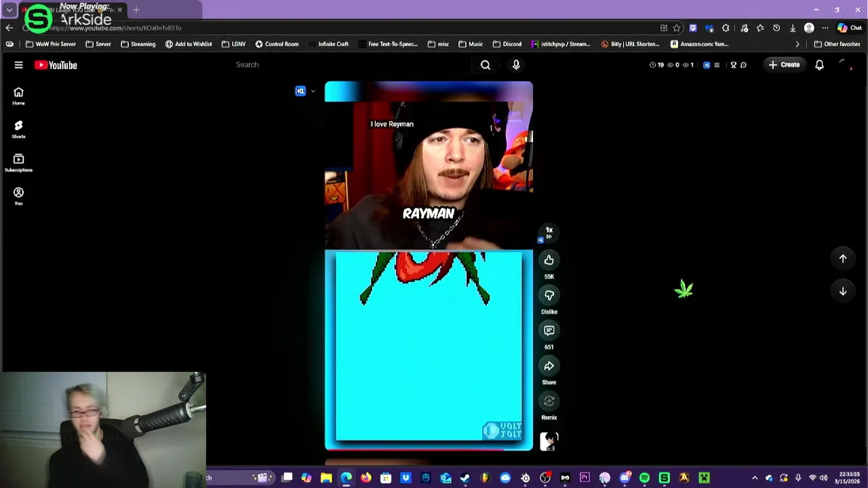Viewport: 868px width, 488px height.
Task: Open the vidIQ chat bubble icon
Action: pos(743,65)
